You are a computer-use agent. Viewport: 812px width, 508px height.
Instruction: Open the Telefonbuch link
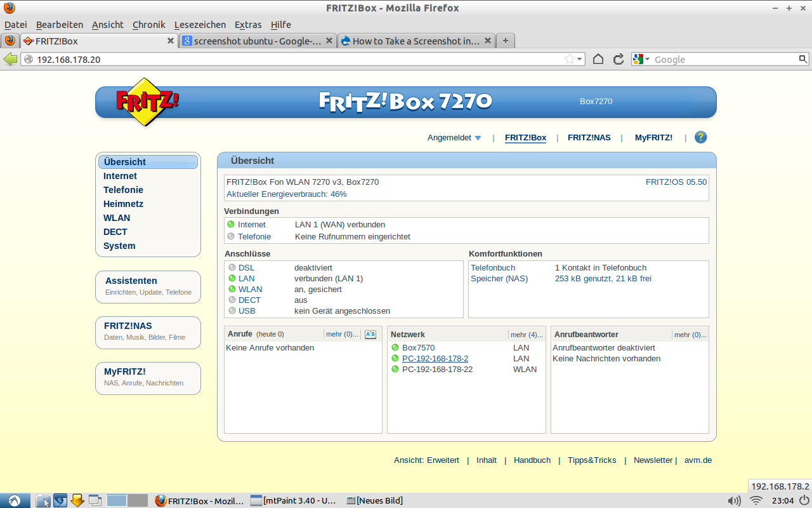click(493, 268)
